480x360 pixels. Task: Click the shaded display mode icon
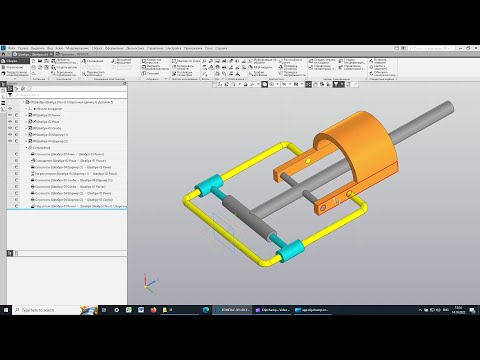264,84
